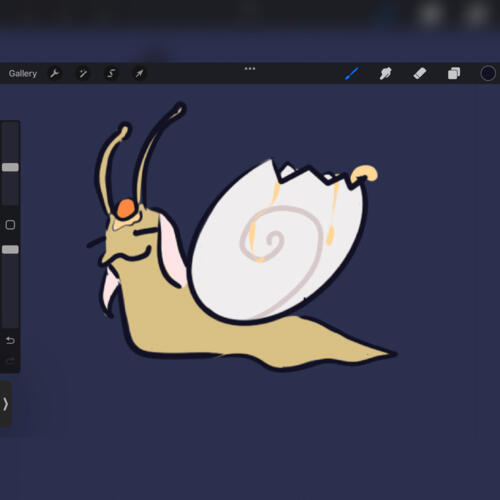Tap the three-dots menu at top center
This screenshot has width=500, height=500.
[x=250, y=69]
